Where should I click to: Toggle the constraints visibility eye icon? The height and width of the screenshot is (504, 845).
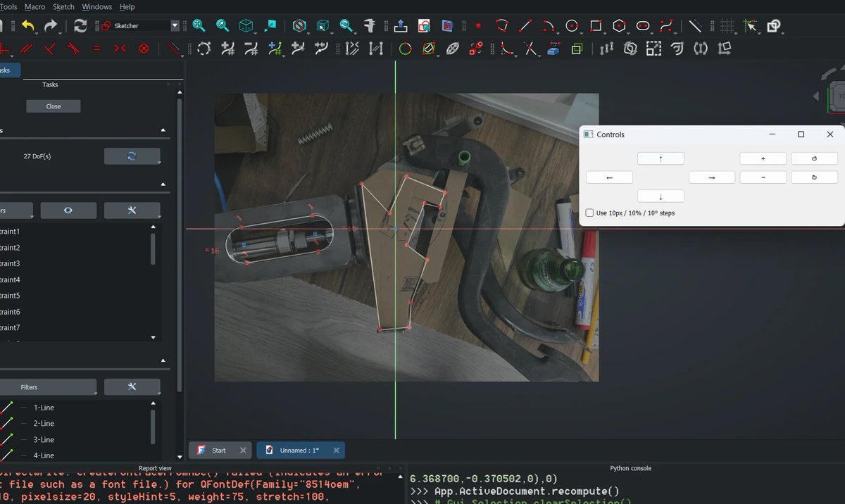[68, 210]
